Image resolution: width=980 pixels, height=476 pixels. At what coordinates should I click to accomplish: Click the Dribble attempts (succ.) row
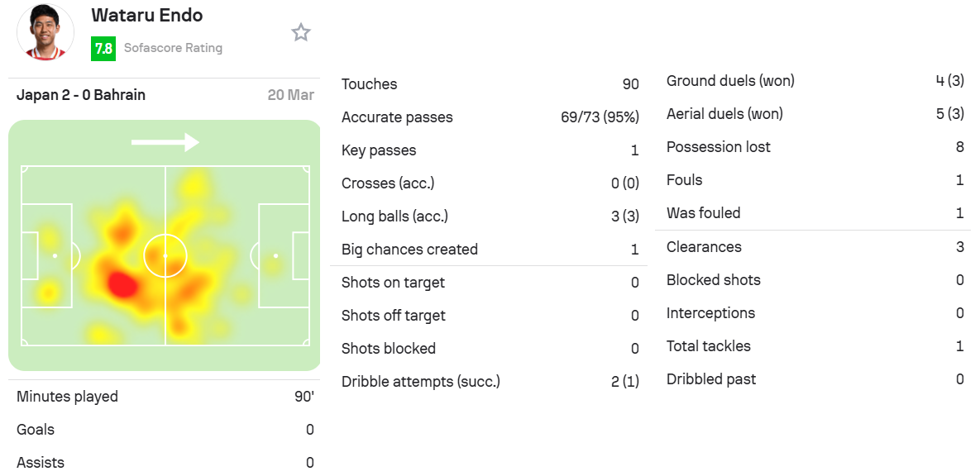(490, 381)
